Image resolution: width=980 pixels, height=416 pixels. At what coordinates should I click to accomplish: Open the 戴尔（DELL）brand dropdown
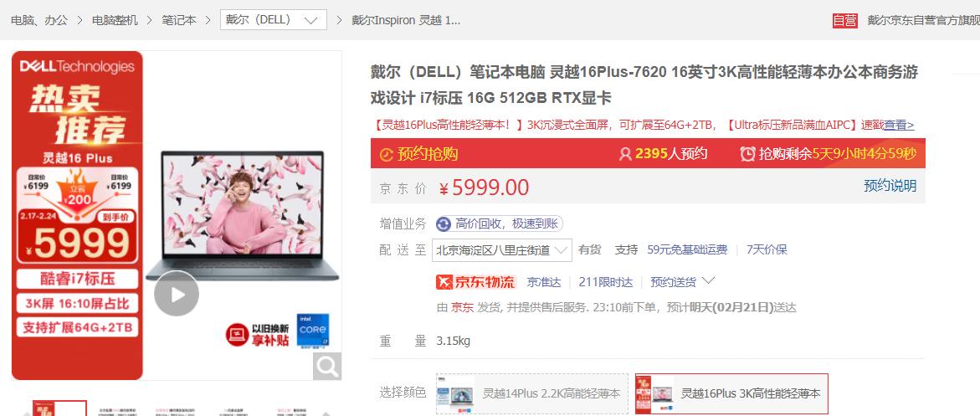(x=273, y=20)
